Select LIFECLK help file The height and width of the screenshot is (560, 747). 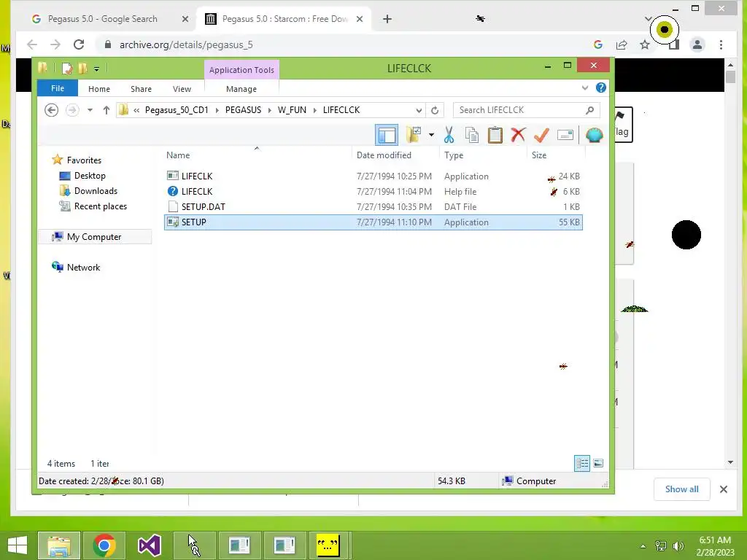tap(373, 192)
